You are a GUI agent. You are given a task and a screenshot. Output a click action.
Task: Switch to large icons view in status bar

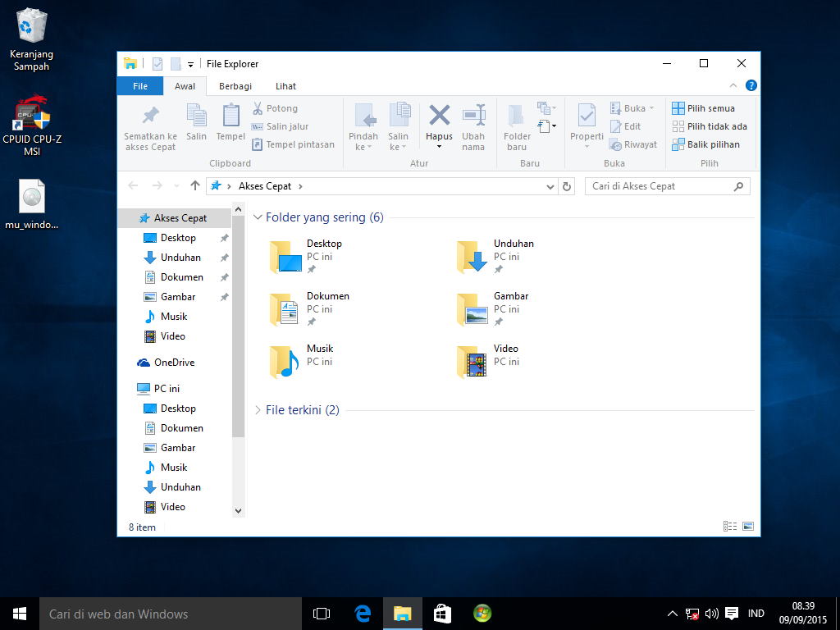point(746,525)
